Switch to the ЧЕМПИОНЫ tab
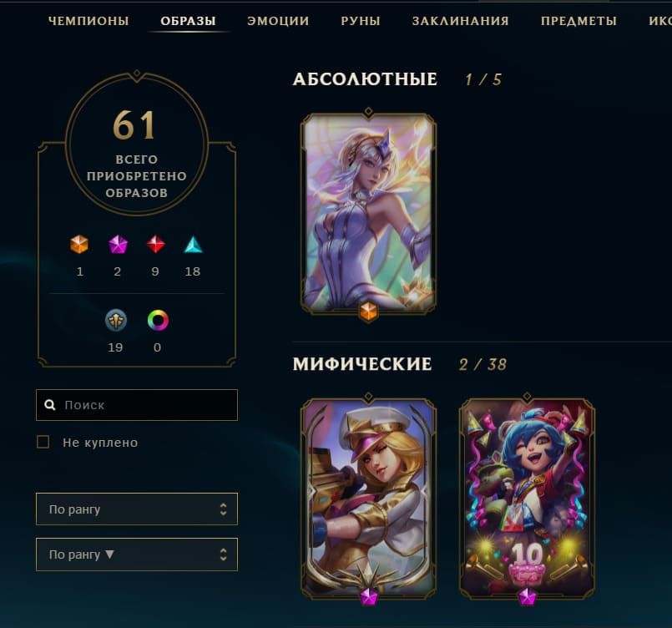Viewport: 672px width, 628px height. tap(88, 21)
